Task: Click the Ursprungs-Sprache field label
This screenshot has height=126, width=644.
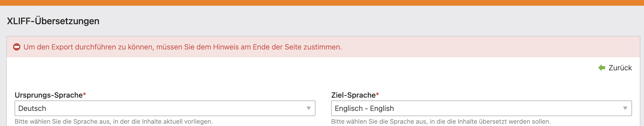Action: [x=49, y=95]
